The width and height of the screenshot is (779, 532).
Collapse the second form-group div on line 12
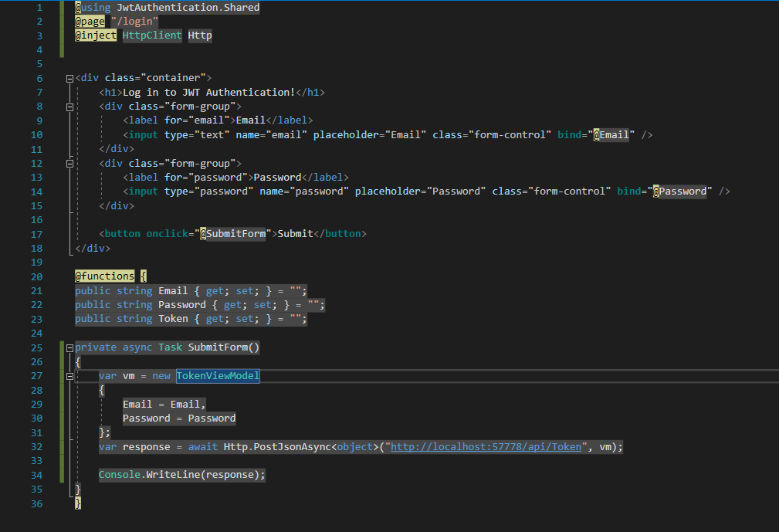[x=70, y=164]
